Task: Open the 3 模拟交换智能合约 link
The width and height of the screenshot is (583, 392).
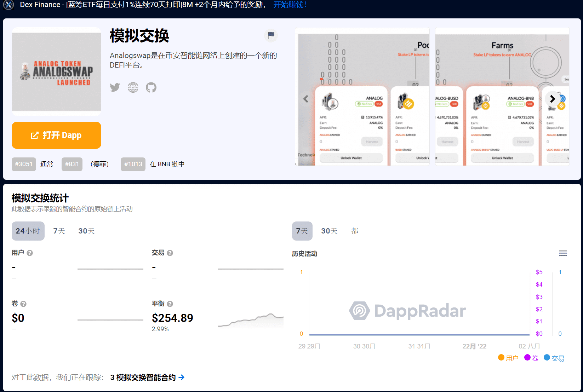Action: point(147,377)
